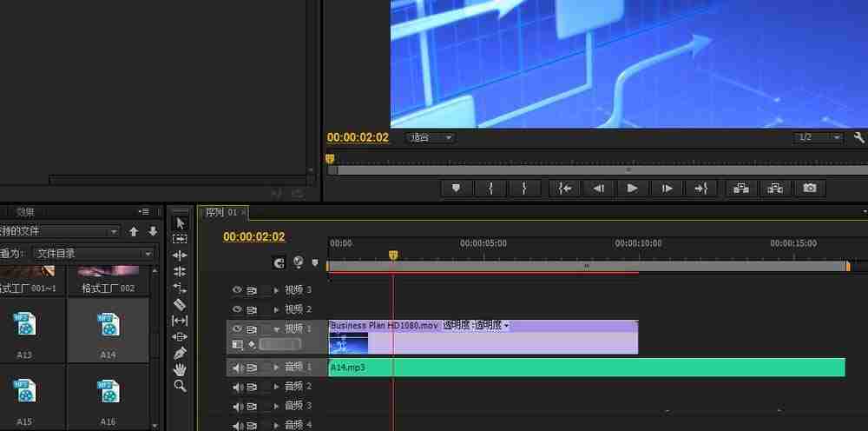Close the 序列 01 tab

[244, 212]
